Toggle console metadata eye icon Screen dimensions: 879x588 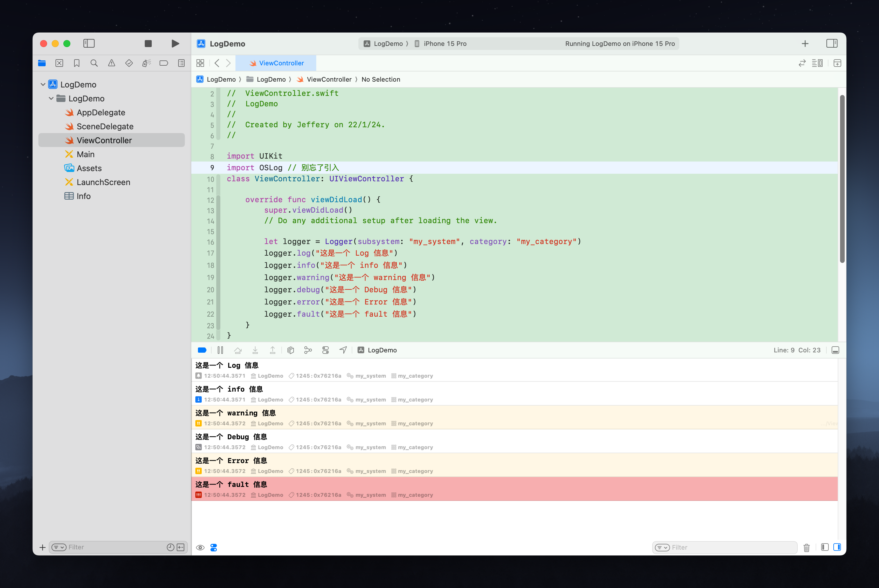click(x=200, y=548)
